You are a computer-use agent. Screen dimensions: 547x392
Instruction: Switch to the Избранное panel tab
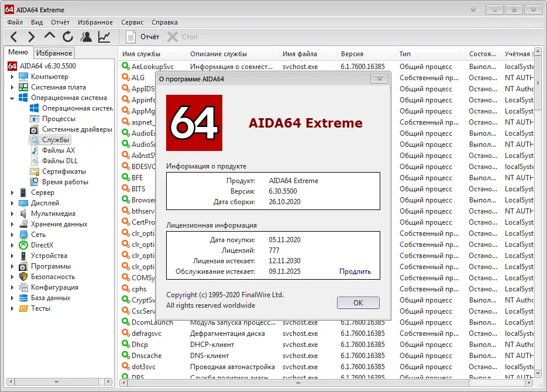tap(54, 53)
